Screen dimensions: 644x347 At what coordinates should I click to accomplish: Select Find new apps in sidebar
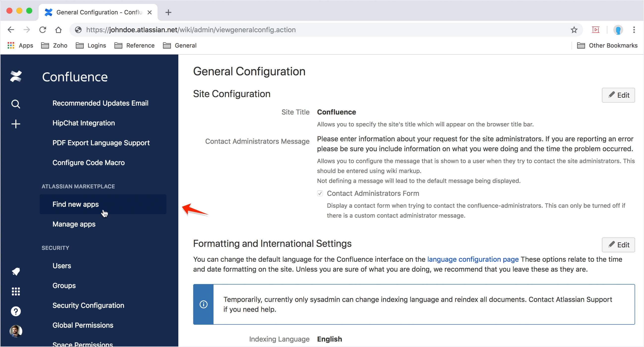(x=76, y=204)
